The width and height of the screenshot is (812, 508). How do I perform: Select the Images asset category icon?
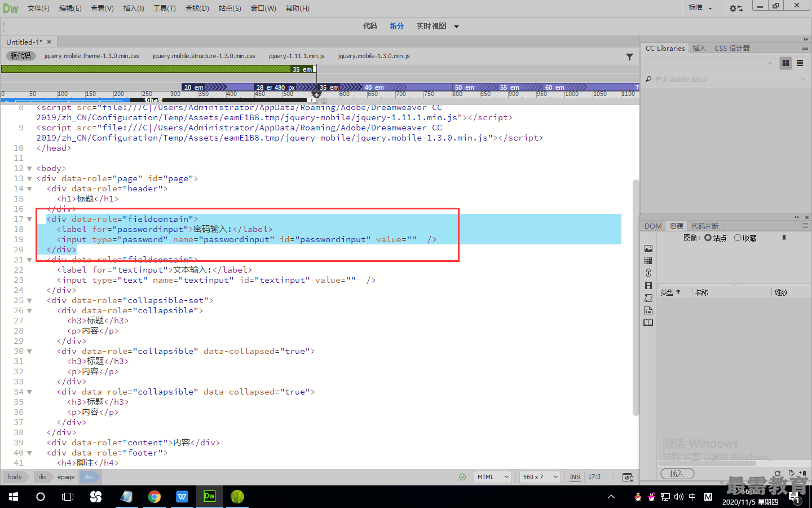tap(648, 248)
